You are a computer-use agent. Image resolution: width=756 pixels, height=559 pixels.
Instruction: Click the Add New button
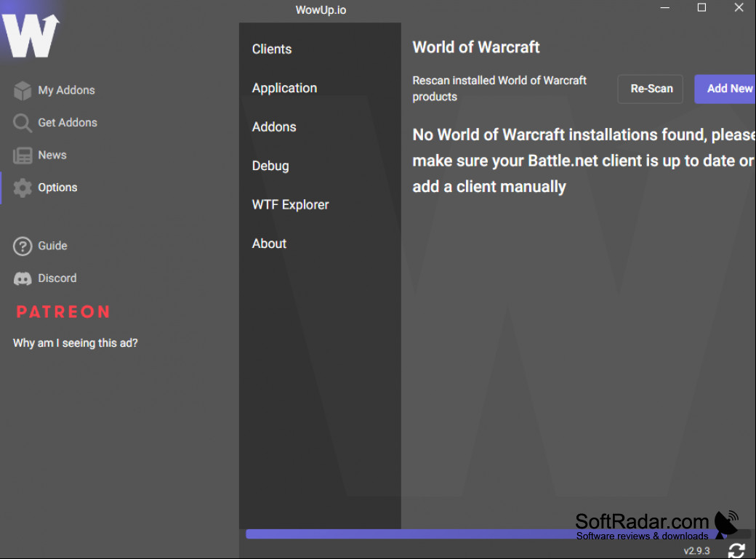[725, 89]
